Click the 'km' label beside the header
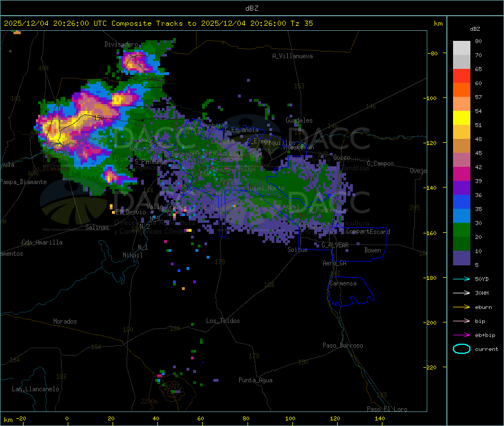 coord(438,24)
